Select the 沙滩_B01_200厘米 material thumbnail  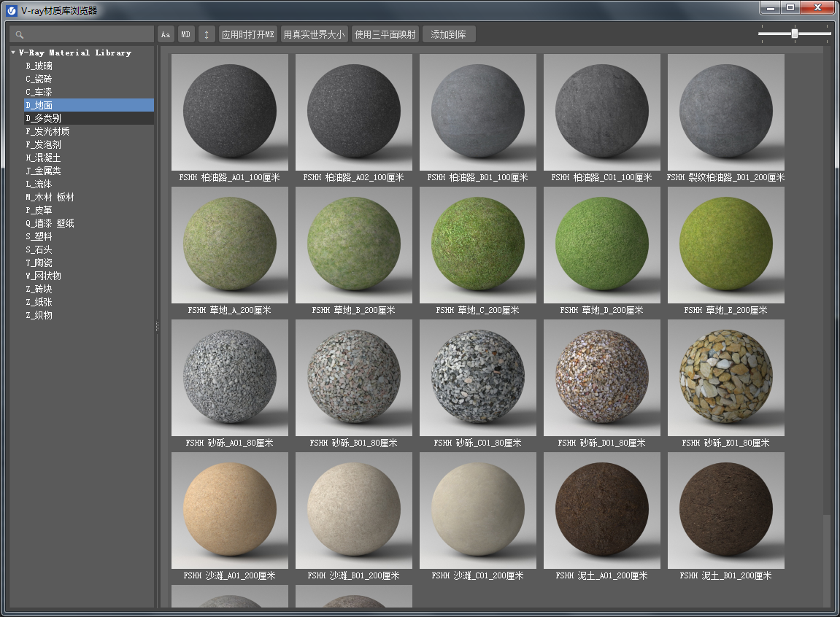pos(354,511)
